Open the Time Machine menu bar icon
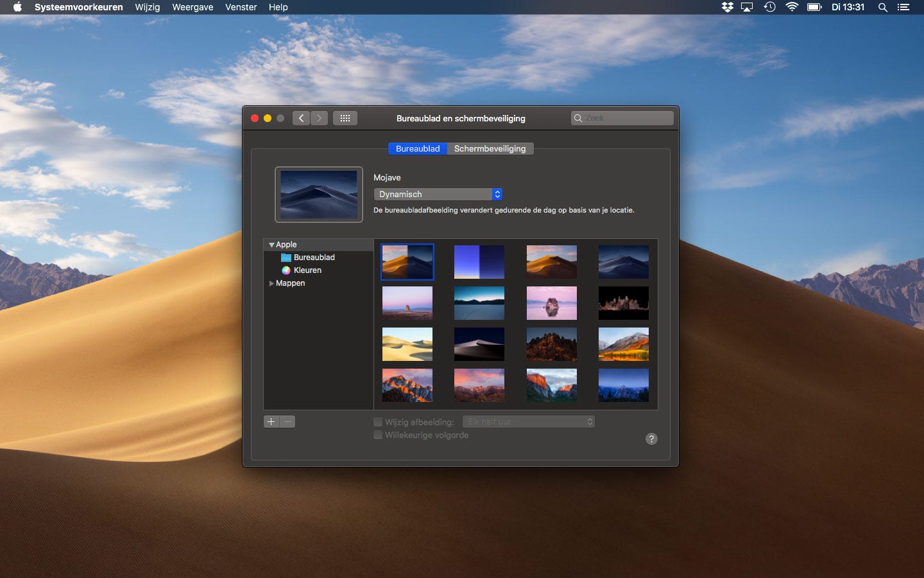924x578 pixels. (769, 7)
